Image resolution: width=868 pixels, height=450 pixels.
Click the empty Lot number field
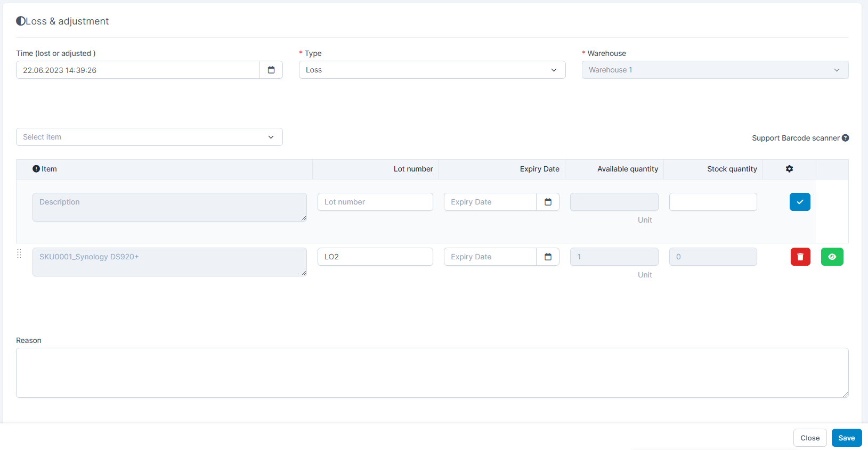point(375,202)
